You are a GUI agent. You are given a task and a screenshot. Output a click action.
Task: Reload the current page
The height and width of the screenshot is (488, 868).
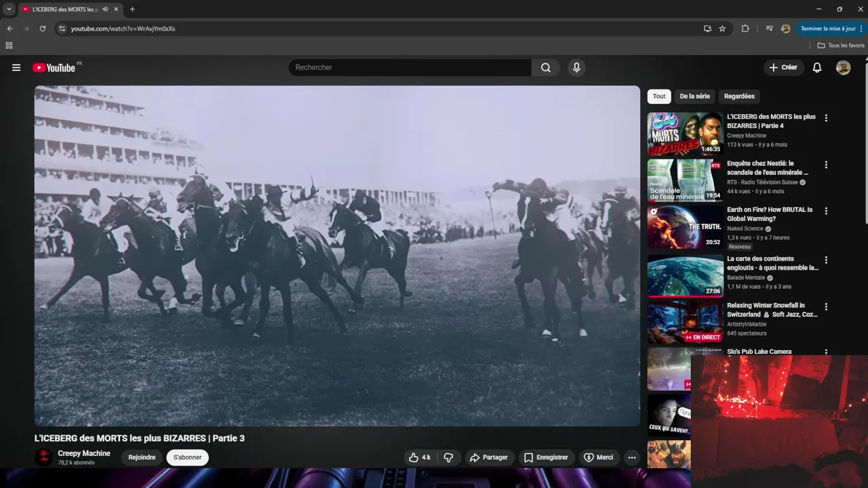tap(42, 28)
